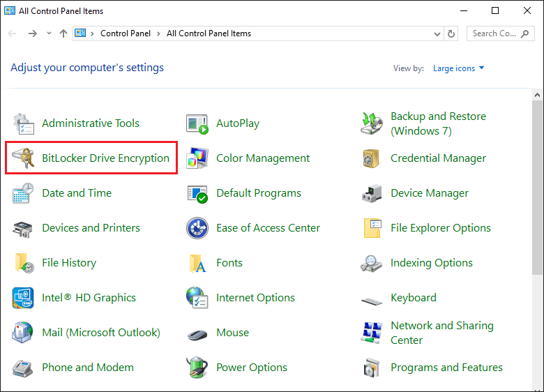Open the File History text link
This screenshot has height=392, width=544.
point(69,262)
